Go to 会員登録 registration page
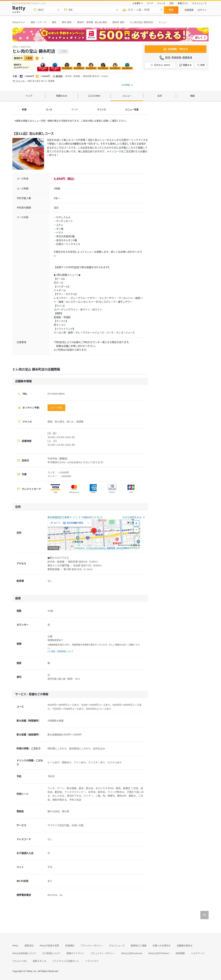Viewport: 221px width, 980px height. 189,10
